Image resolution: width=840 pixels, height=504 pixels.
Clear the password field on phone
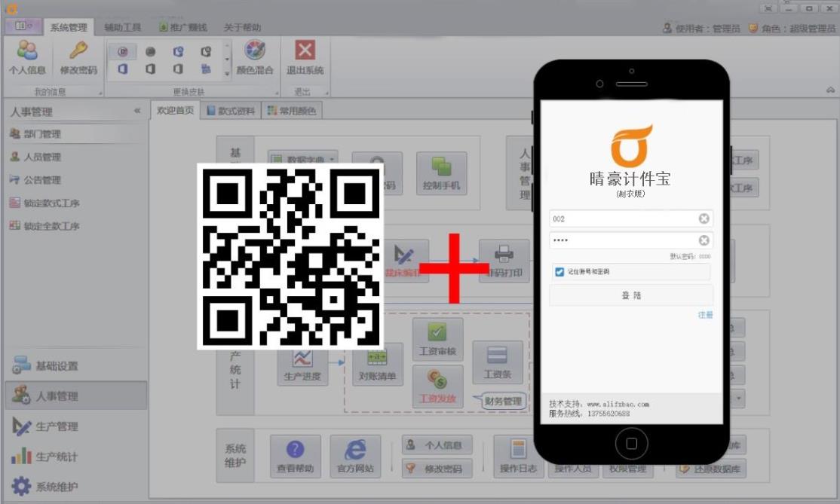coord(704,240)
